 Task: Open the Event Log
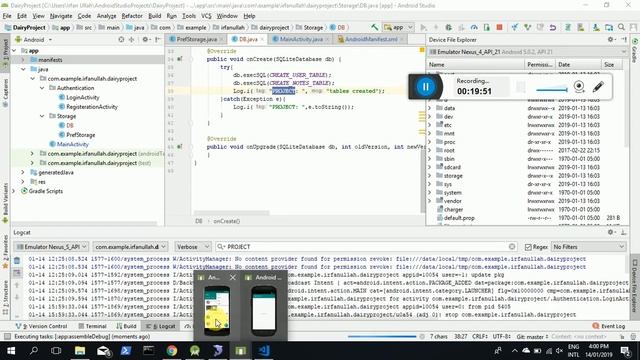point(609,326)
